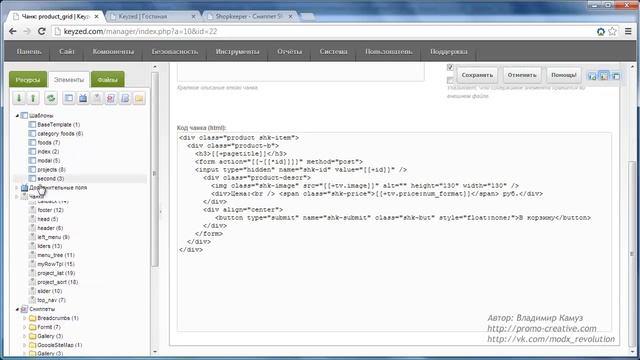Open the left_menu (9) chunk
The image size is (640, 360).
tap(53, 237)
